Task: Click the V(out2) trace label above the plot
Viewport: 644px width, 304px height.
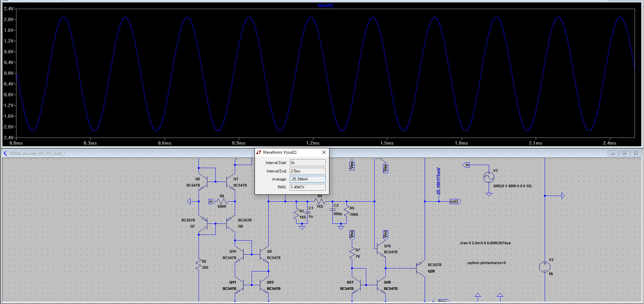Action: [325, 6]
